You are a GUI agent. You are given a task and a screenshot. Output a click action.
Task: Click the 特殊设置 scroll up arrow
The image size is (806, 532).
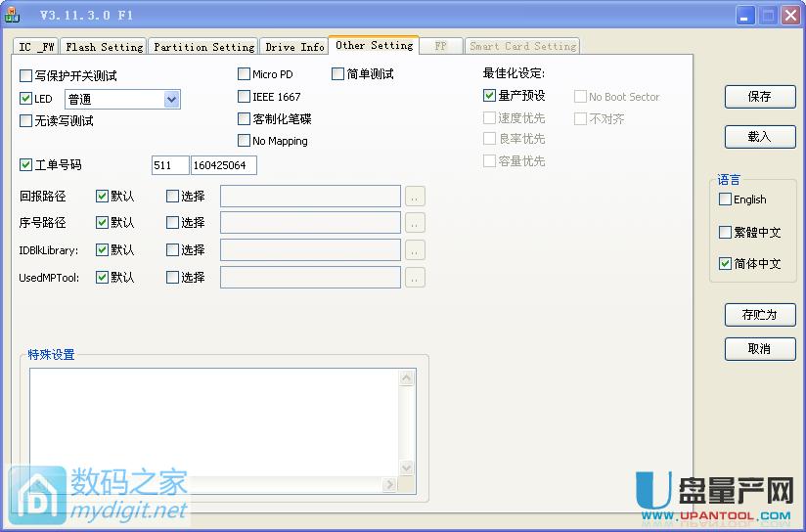[x=407, y=378]
